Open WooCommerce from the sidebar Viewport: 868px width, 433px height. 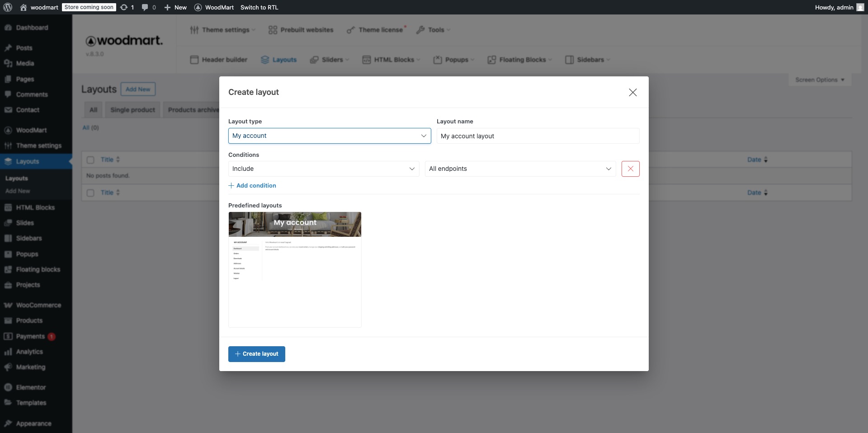[38, 305]
